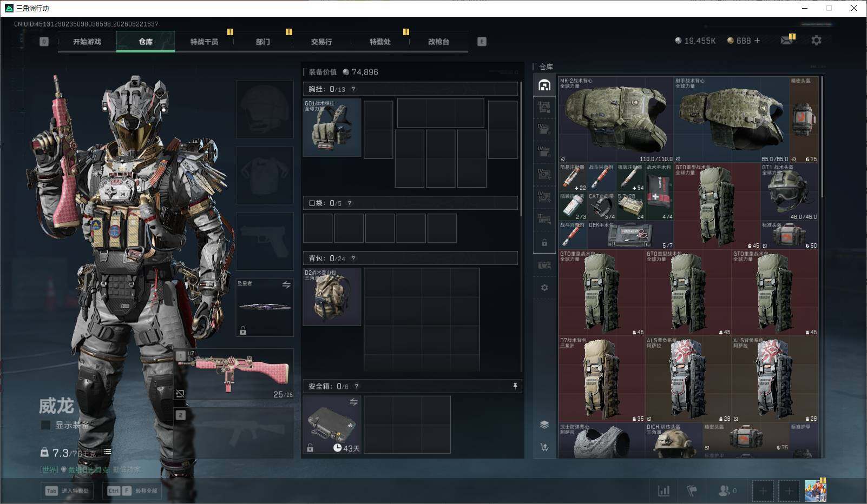Click the 转移全部 button
Image resolution: width=867 pixels, height=504 pixels.
click(x=133, y=490)
